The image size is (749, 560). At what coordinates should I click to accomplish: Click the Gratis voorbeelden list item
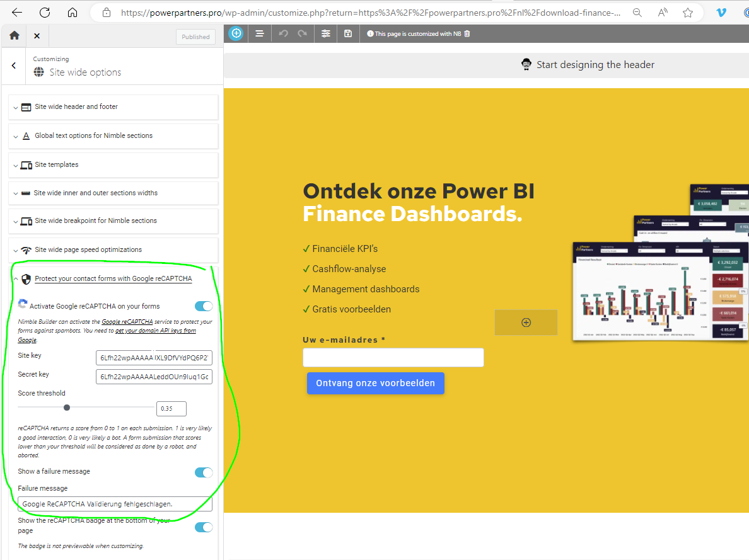coord(347,309)
